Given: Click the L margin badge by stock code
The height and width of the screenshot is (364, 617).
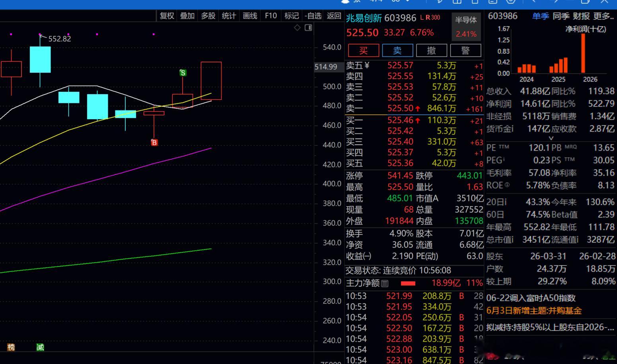Looking at the screenshot, I should click(422, 17).
